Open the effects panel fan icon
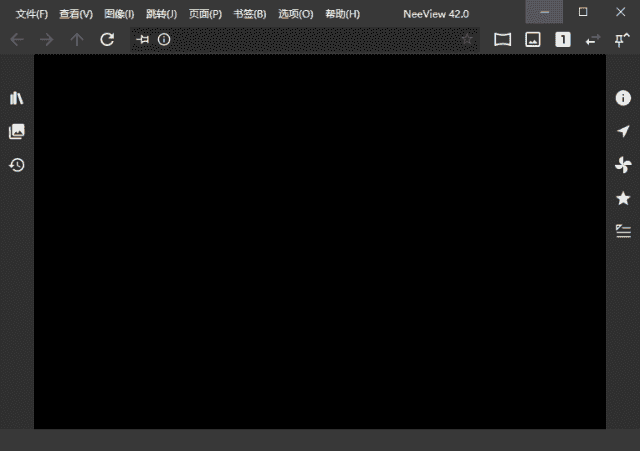640x451 pixels. [x=623, y=165]
